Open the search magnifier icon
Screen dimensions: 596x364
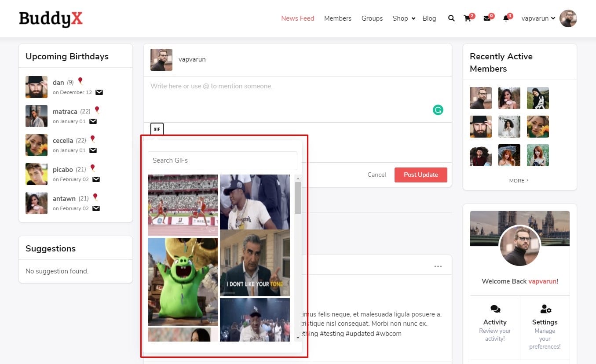pyautogui.click(x=451, y=18)
